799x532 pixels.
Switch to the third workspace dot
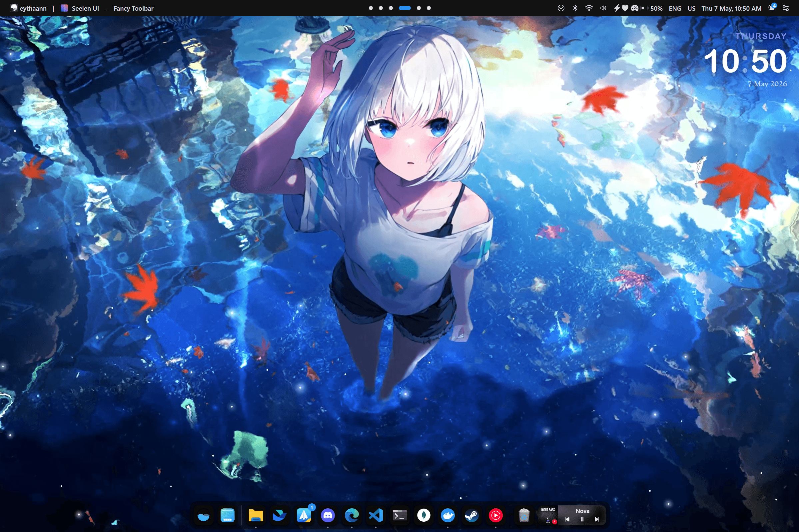(x=391, y=8)
